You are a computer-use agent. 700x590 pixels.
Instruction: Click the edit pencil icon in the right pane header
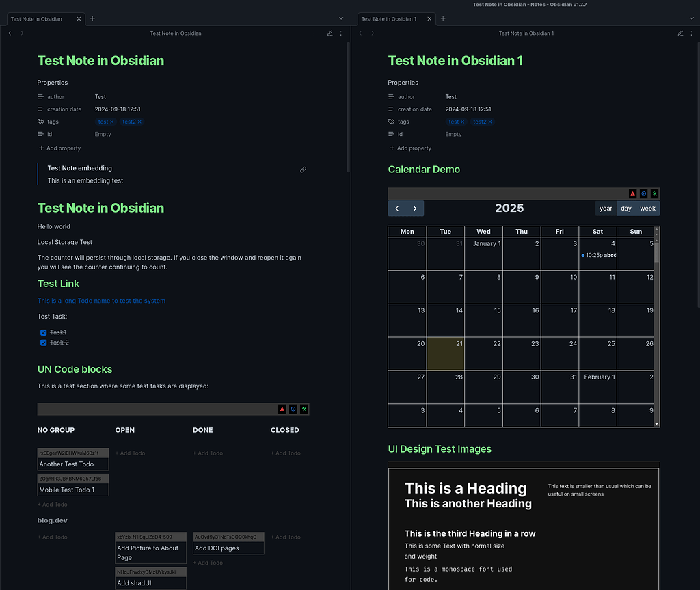point(680,33)
